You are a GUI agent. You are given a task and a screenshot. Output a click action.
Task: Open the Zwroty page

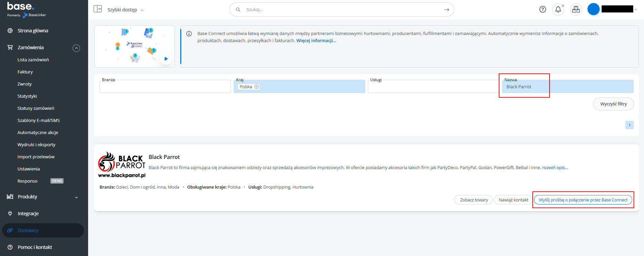(25, 84)
